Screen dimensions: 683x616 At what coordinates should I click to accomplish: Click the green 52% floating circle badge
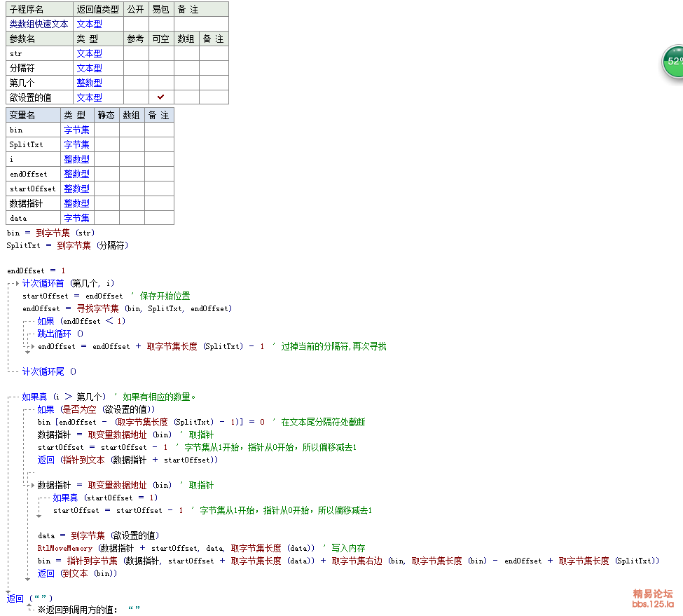673,62
